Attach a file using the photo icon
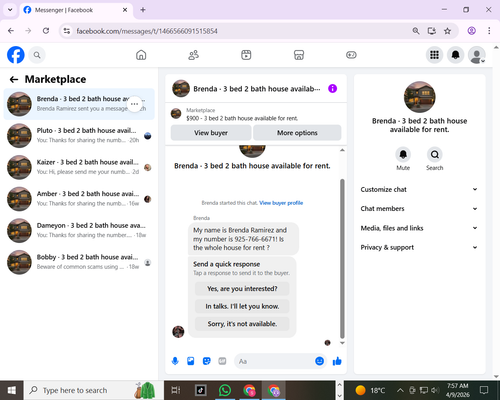Viewport: 500px width, 400px height. pyautogui.click(x=191, y=361)
